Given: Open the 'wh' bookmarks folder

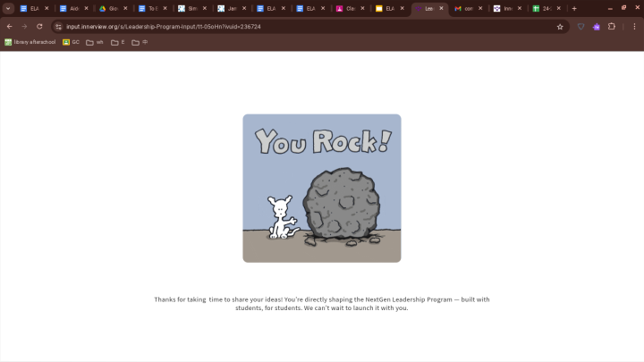Looking at the screenshot, I should tap(95, 42).
